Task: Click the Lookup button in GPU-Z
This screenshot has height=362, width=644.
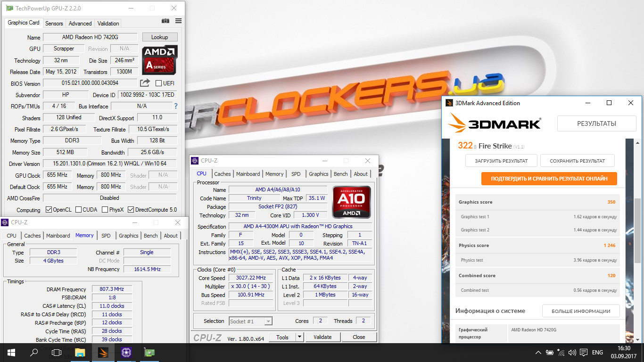Action: pos(159,37)
